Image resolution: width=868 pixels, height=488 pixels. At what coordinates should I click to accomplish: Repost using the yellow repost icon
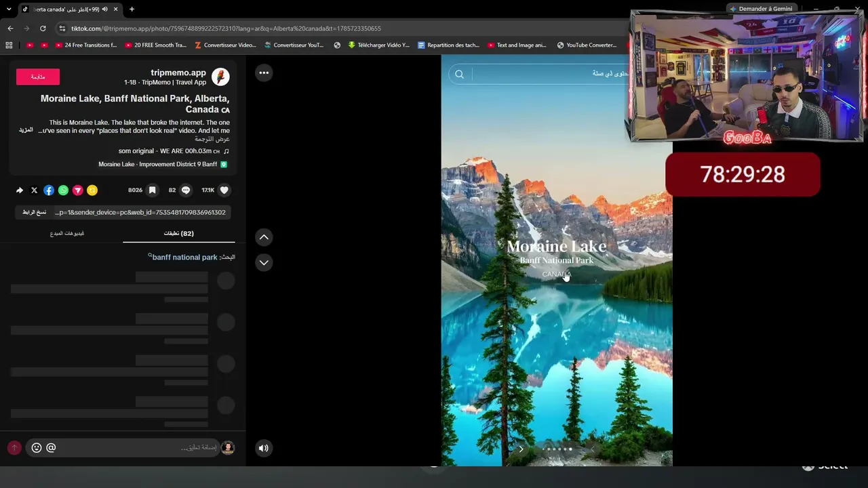tap(92, 190)
